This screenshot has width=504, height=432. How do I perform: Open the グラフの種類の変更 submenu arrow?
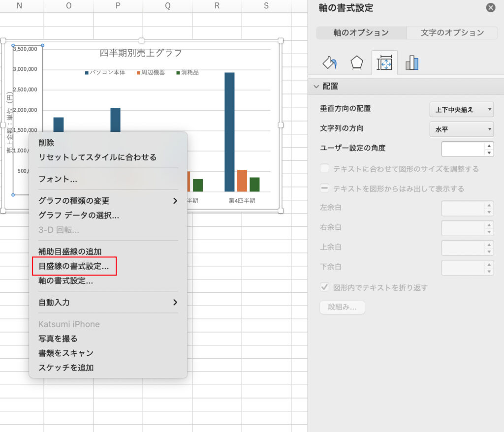coord(175,201)
